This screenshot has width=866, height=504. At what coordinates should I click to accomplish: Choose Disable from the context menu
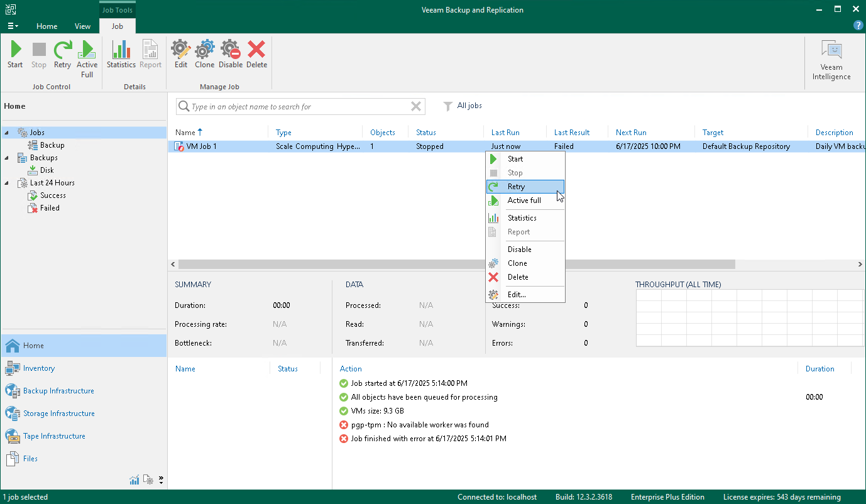pyautogui.click(x=525, y=249)
